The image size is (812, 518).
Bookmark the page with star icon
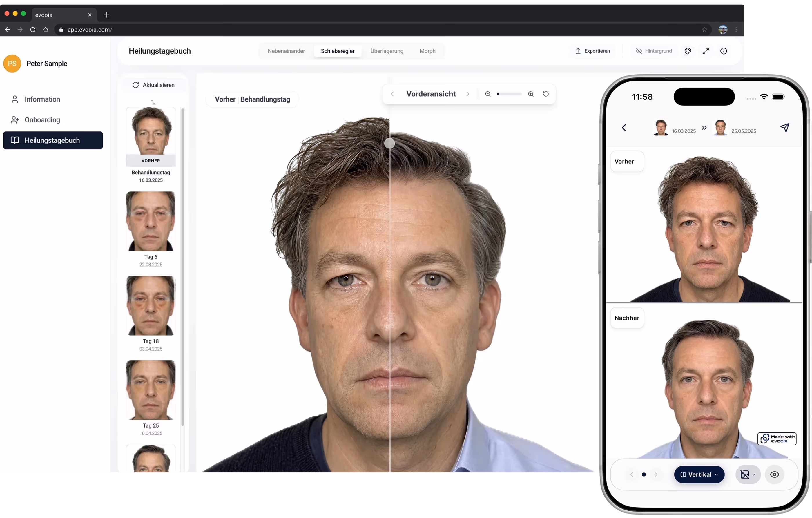click(x=704, y=30)
